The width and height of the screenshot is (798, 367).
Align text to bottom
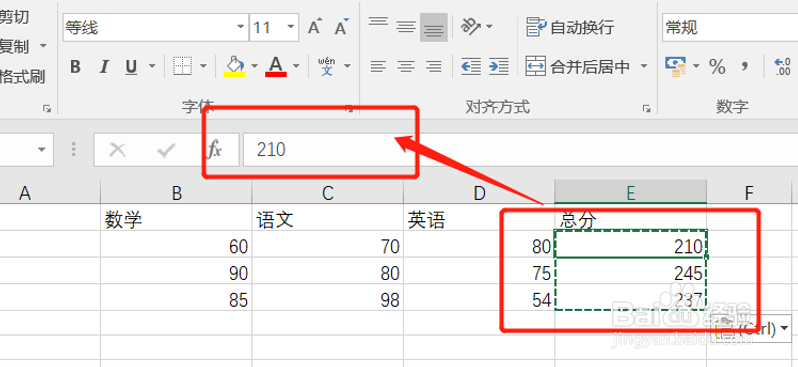point(434,27)
